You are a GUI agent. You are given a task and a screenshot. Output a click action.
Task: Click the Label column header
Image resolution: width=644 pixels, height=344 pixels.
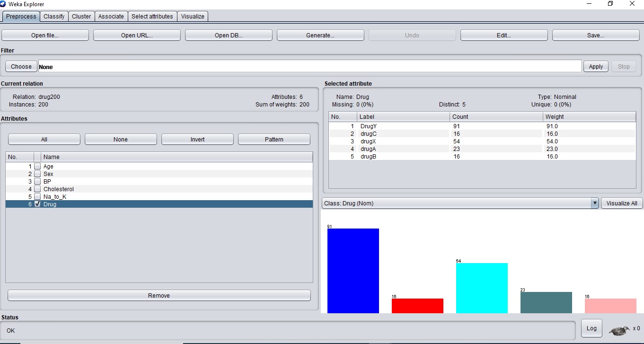[403, 117]
